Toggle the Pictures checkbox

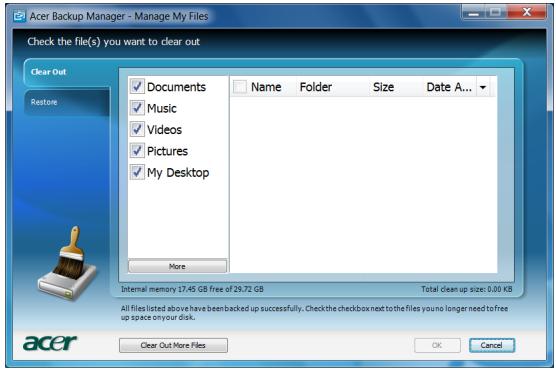click(x=137, y=151)
